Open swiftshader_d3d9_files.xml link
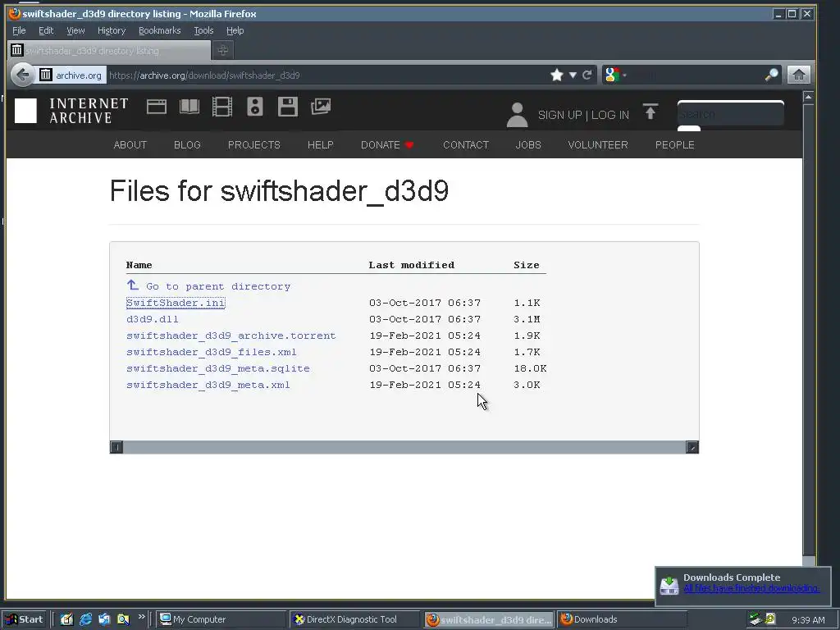 212,352
